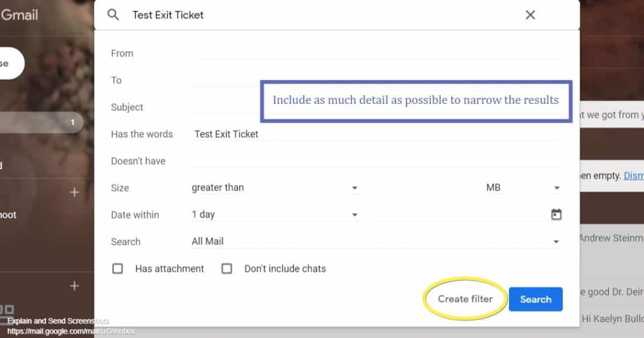Close the search filter dialog

click(530, 15)
